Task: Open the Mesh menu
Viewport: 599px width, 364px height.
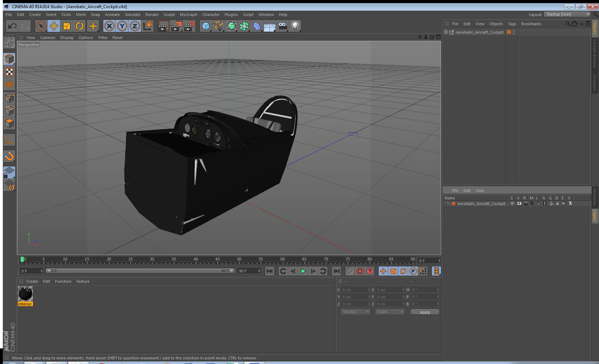Action: click(81, 15)
